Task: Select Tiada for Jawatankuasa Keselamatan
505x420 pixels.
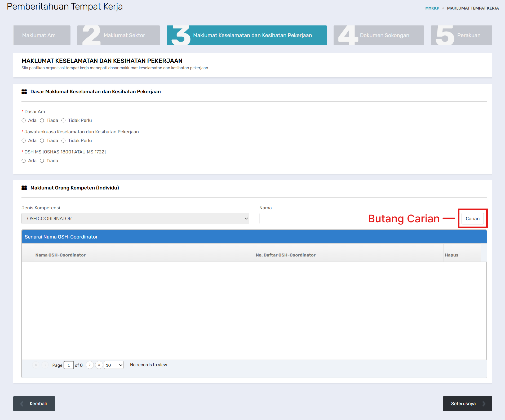Action: pyautogui.click(x=42, y=141)
